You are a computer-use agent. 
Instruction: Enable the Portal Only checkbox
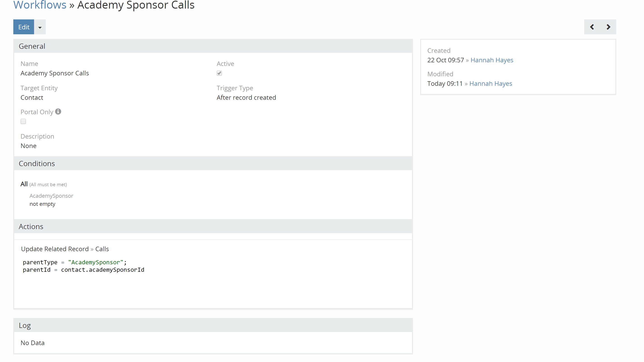tap(23, 121)
